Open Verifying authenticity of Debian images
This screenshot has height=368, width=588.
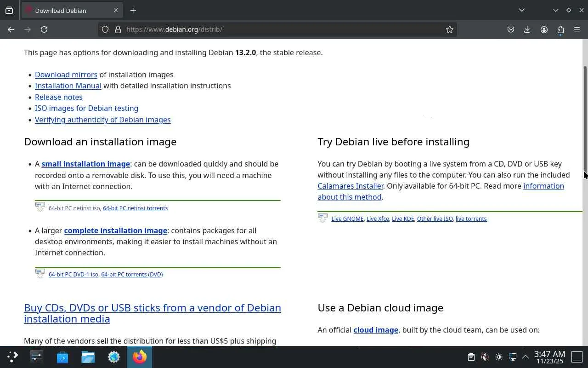[102, 120]
